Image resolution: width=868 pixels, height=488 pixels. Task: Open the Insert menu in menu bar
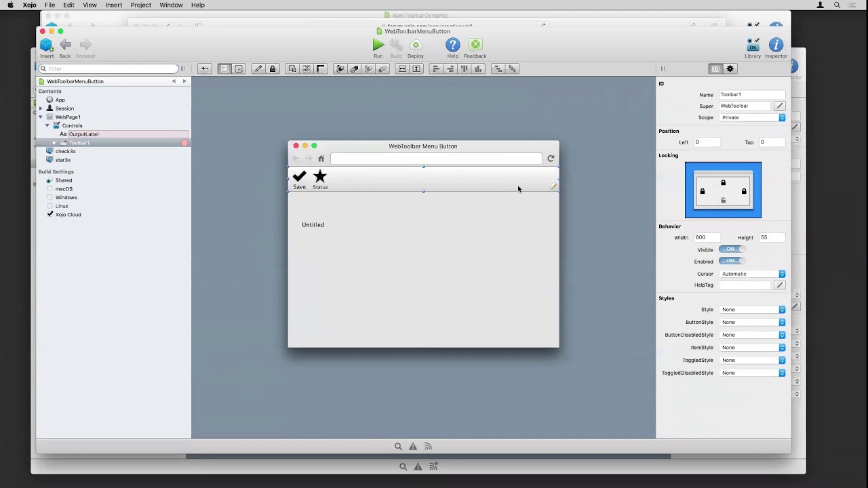click(113, 5)
